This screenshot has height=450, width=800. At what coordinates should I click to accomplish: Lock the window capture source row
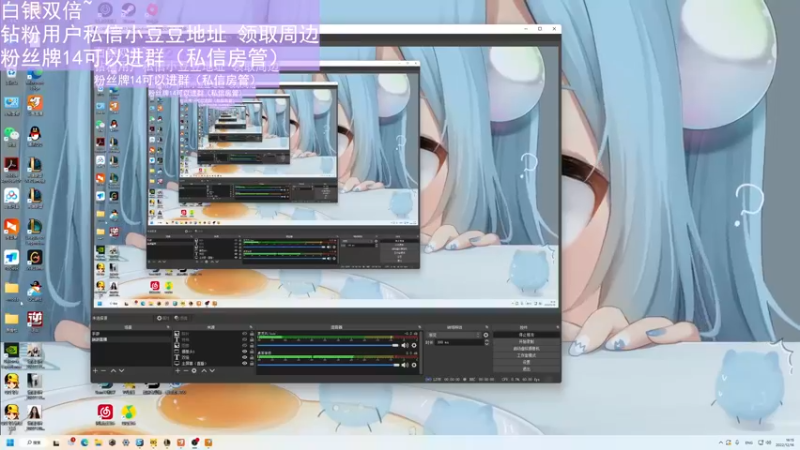point(252,352)
